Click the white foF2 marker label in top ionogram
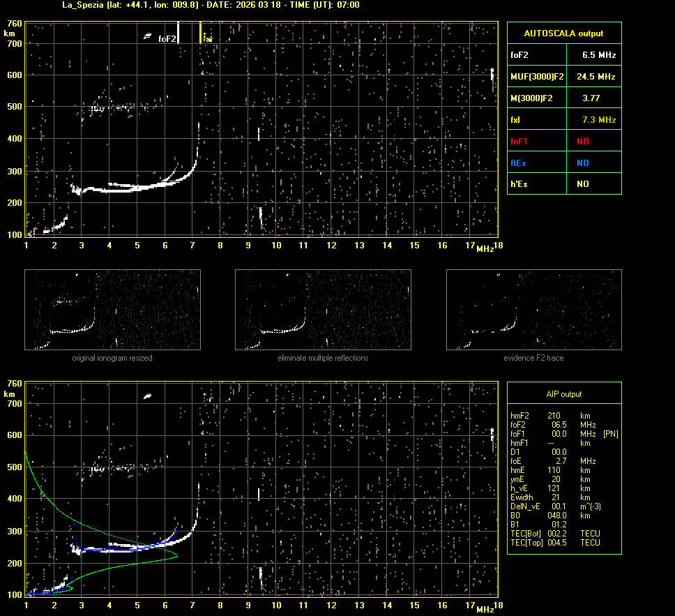 click(167, 39)
